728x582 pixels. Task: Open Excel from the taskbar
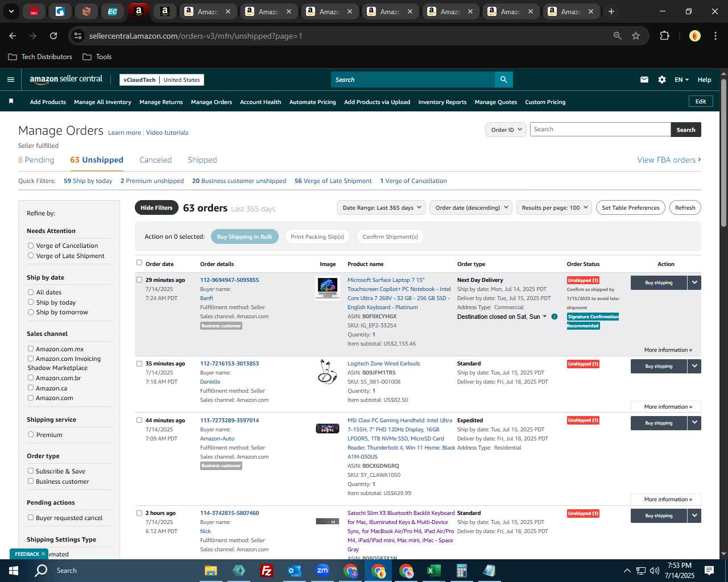pos(434,571)
